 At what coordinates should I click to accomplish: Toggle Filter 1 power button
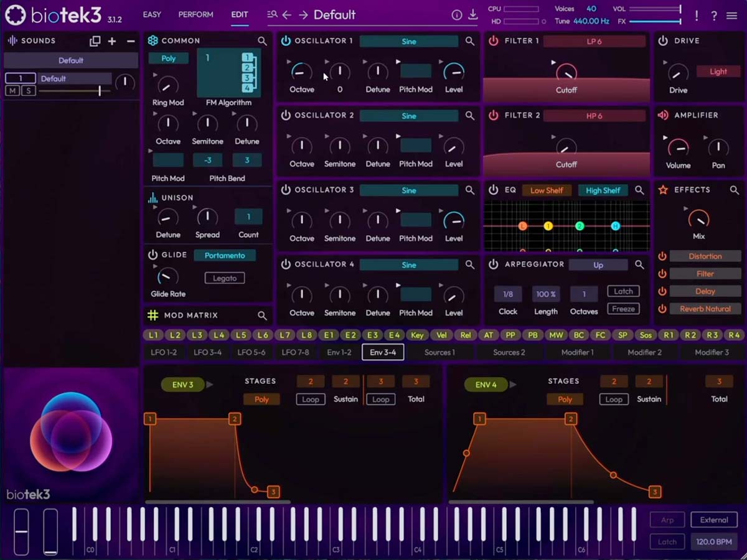(x=494, y=41)
